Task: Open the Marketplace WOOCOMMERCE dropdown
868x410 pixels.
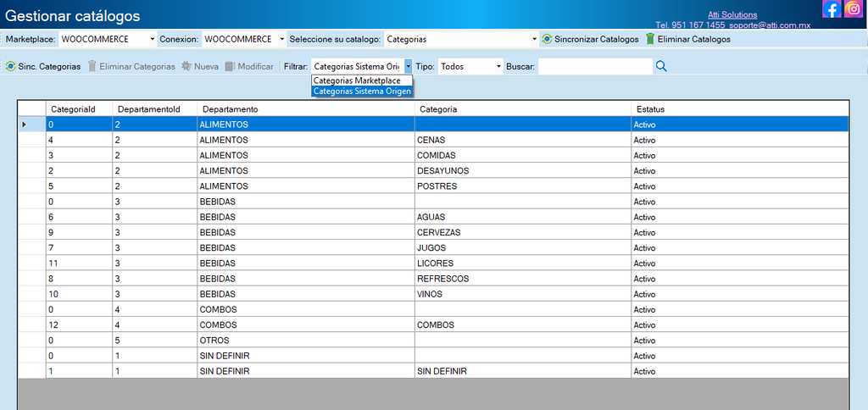Action: (108, 39)
